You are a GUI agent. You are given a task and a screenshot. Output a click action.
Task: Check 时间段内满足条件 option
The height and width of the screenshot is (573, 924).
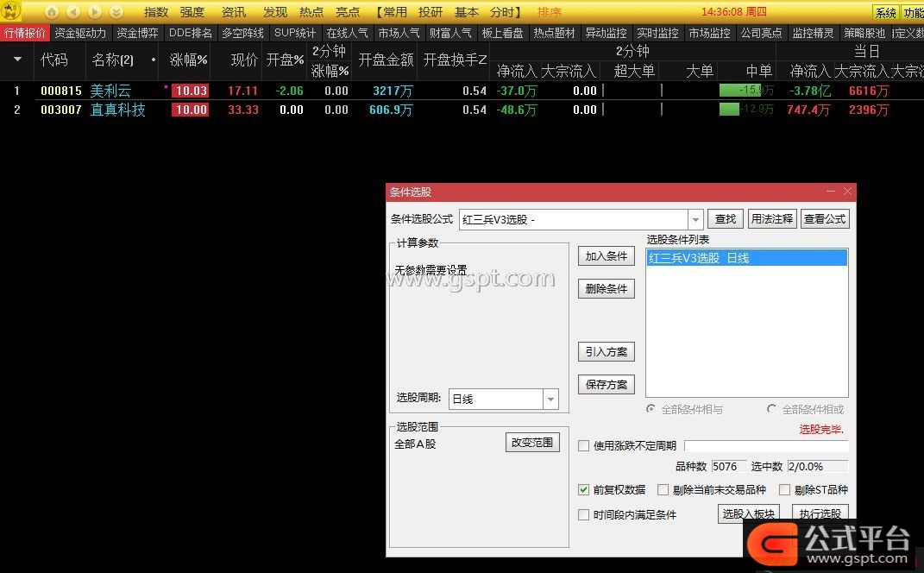coord(583,514)
